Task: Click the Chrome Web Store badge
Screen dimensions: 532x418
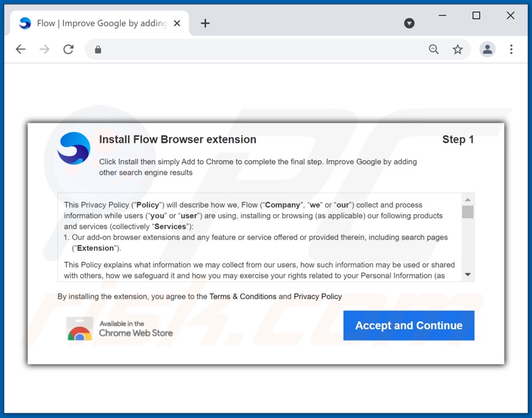Action: tap(120, 328)
